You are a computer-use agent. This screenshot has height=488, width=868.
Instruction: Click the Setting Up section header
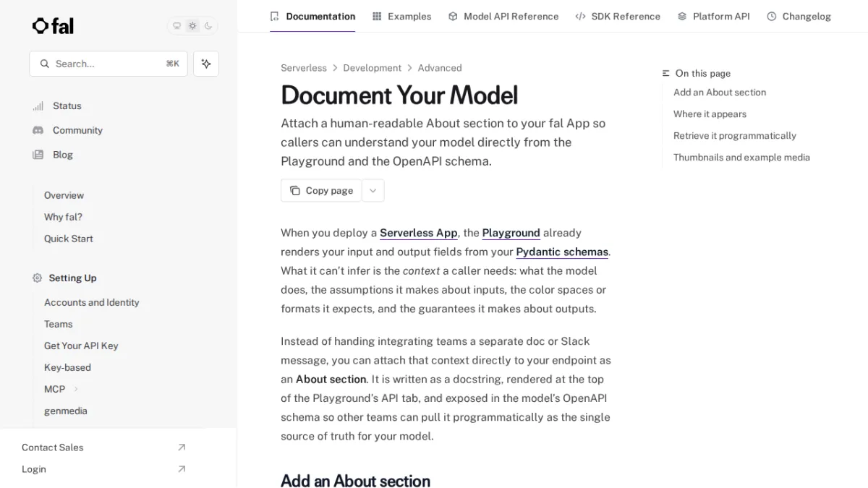tap(72, 278)
